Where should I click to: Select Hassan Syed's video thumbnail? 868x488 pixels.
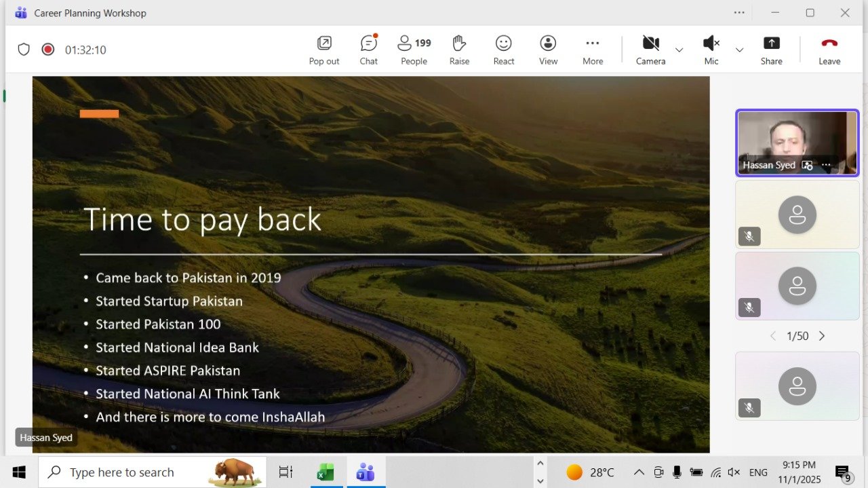click(797, 143)
